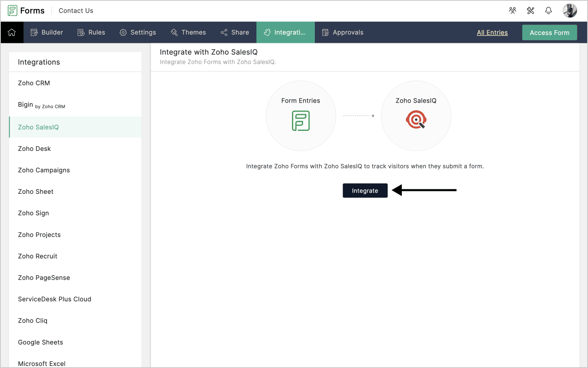This screenshot has width=588, height=368.
Task: Click the Zoho SalesIQ red target icon
Action: (x=416, y=120)
